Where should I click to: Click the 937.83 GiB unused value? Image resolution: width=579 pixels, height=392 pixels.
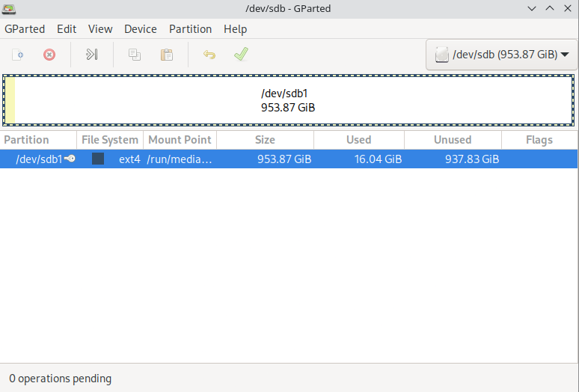pyautogui.click(x=472, y=159)
